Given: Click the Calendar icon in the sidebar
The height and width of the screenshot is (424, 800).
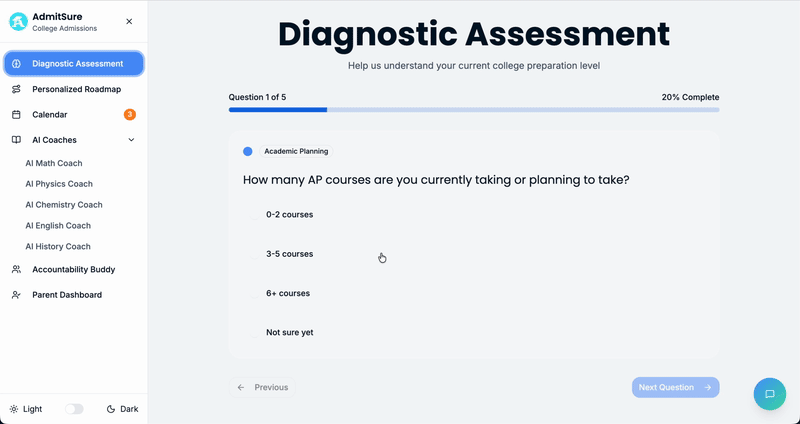Looking at the screenshot, I should [x=16, y=115].
